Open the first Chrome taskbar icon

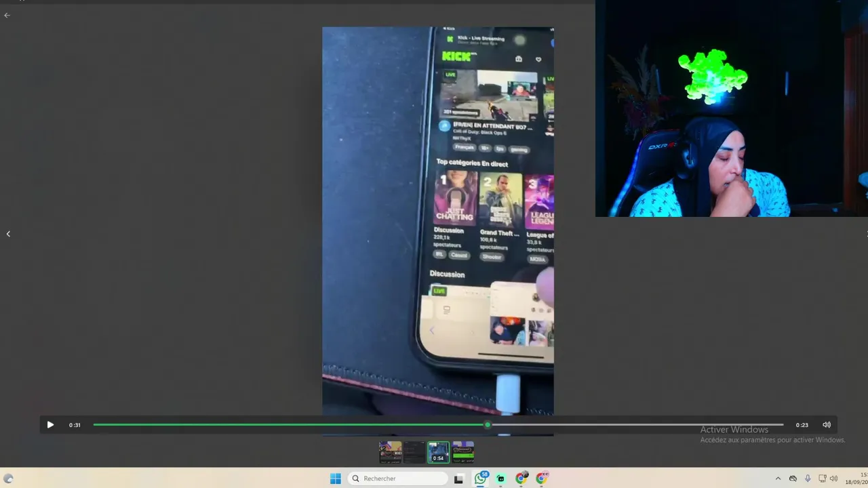521,479
